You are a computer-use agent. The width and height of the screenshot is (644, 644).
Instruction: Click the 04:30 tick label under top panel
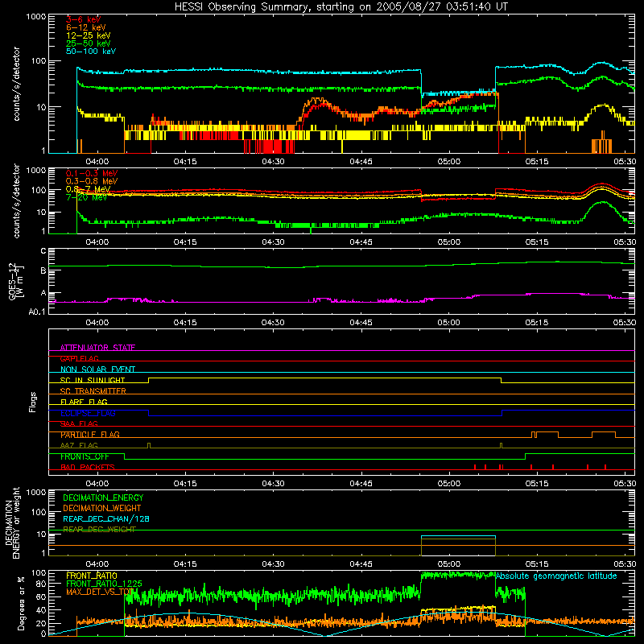[x=273, y=162]
